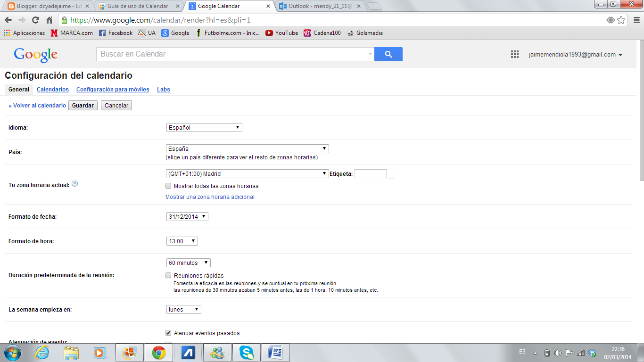Click the browser forward arrow
Image resolution: width=644 pixels, height=362 pixels.
22,20
